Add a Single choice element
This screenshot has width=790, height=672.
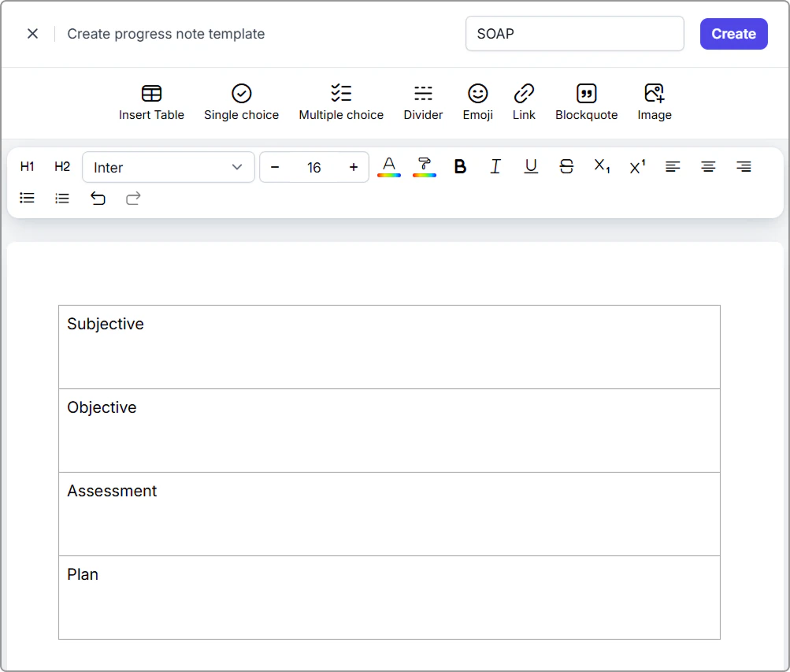coord(241,102)
